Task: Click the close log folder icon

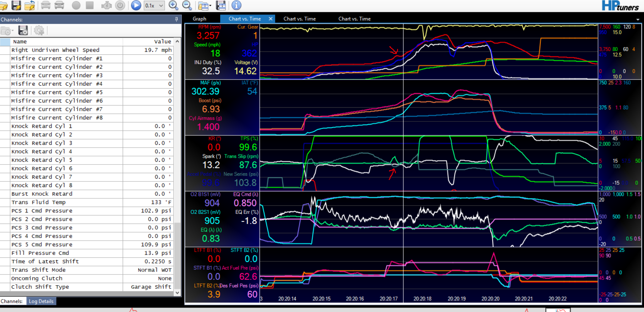Action: (30, 5)
